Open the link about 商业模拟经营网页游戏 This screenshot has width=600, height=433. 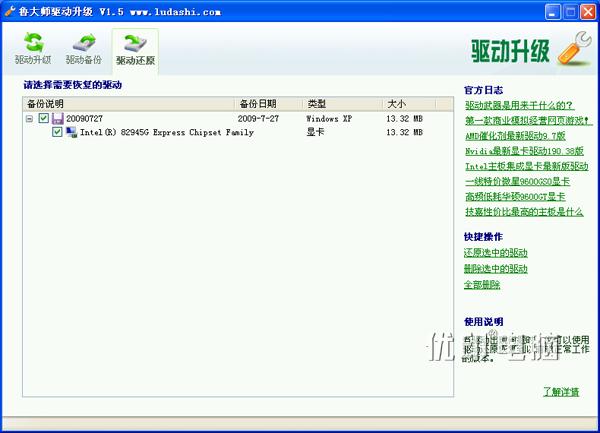[x=528, y=121]
